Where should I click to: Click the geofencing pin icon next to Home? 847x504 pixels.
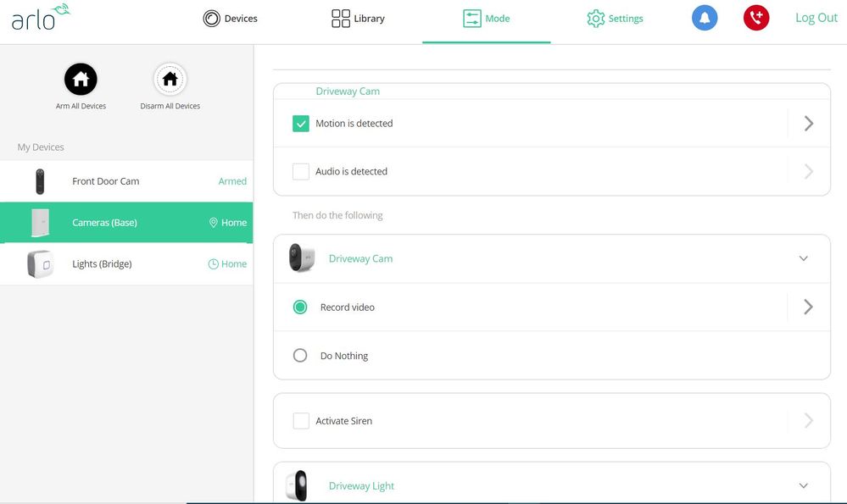tap(214, 223)
